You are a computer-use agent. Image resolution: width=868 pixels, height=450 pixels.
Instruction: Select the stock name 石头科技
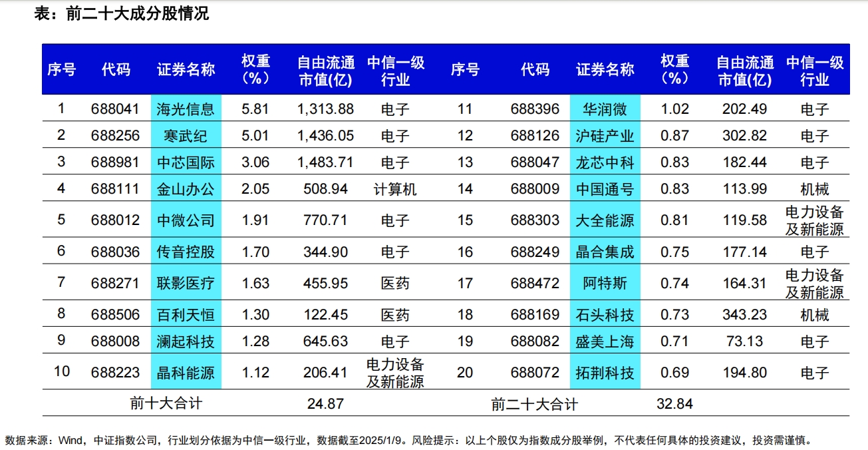605,314
